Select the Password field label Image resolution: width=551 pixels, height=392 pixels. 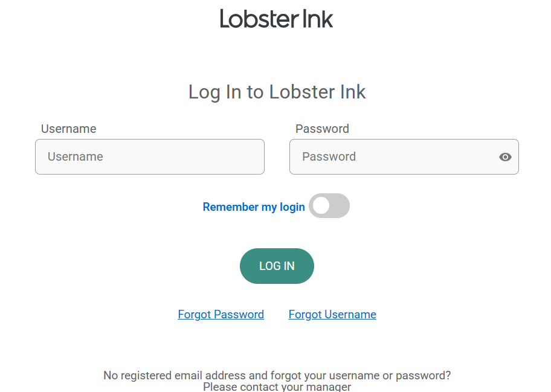(x=322, y=129)
